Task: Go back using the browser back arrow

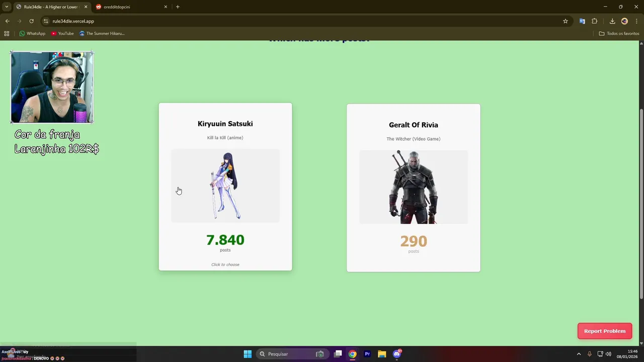Action: (7, 21)
